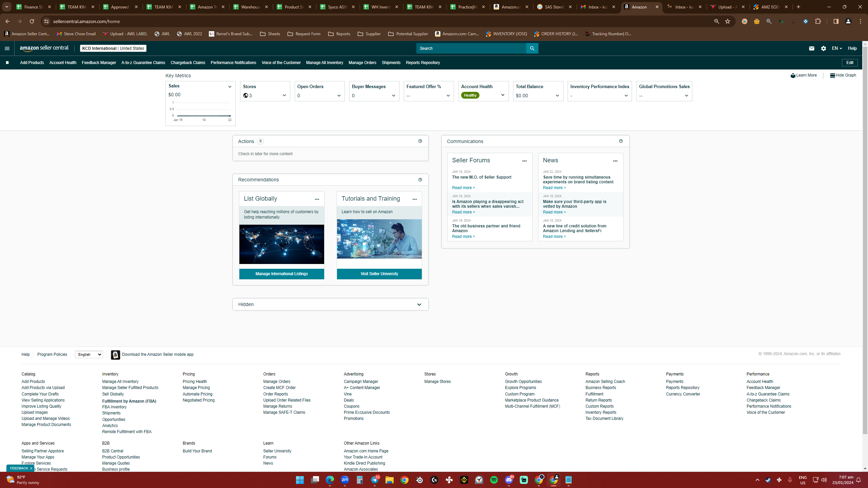Expand the Stores metric dropdown
The height and width of the screenshot is (488, 868).
coord(284,96)
